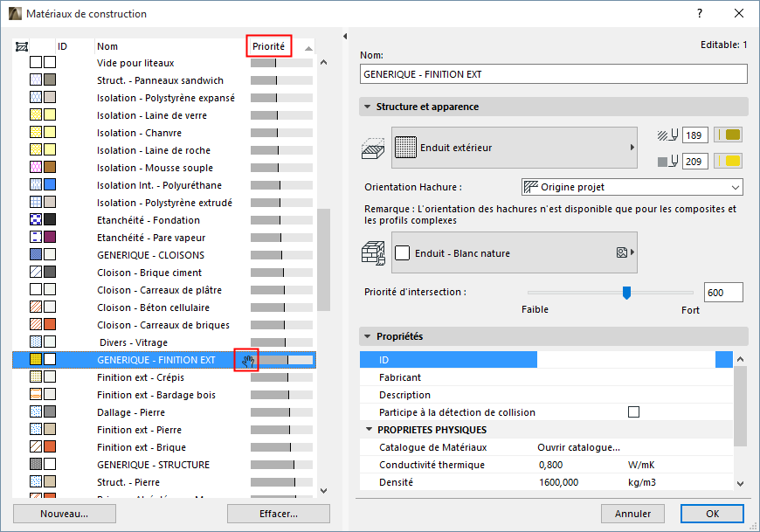The width and height of the screenshot is (760, 532).
Task: Select the Isolation - Chanvre row
Action: (x=164, y=133)
